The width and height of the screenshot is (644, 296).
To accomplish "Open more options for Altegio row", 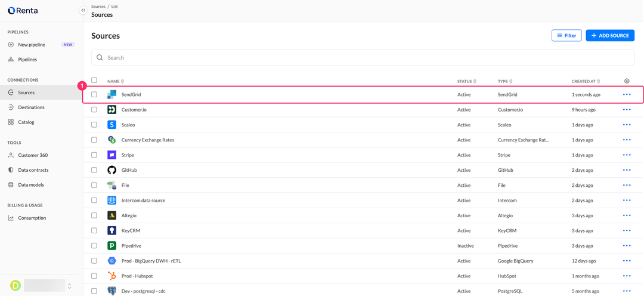I will [627, 215].
